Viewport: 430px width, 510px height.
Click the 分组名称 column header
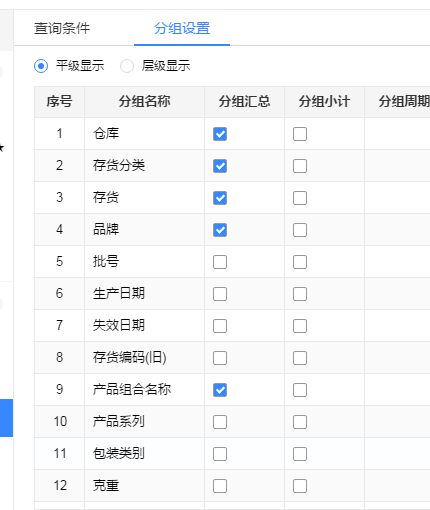click(144, 102)
